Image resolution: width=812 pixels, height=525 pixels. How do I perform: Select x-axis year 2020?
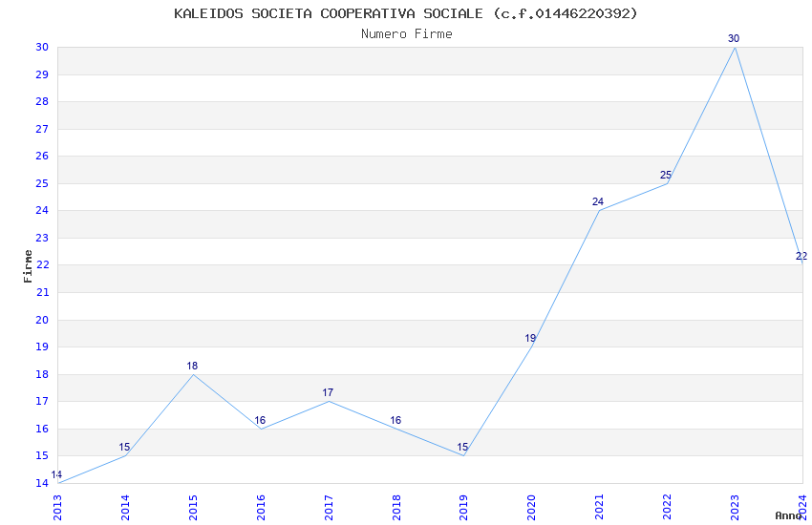click(532, 508)
